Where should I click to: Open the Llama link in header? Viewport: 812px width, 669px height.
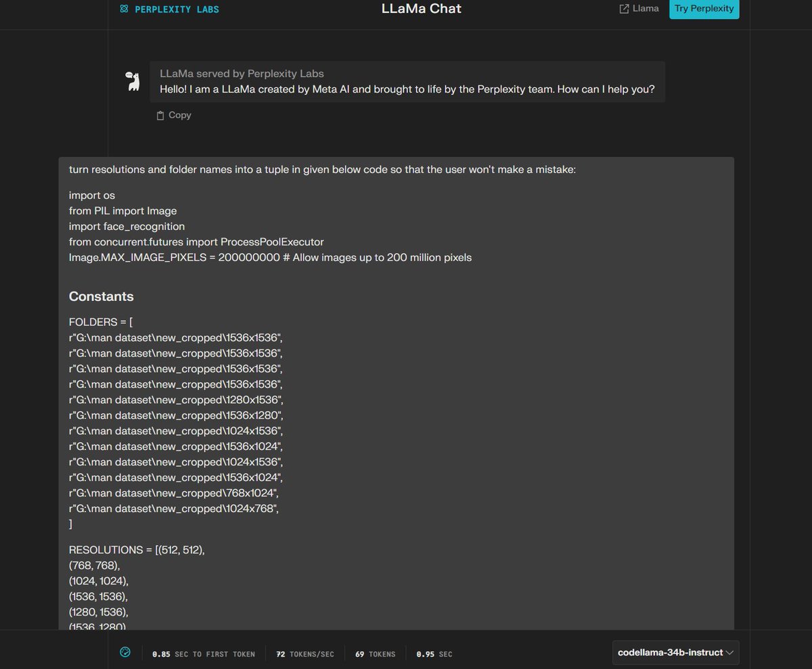[x=645, y=9]
